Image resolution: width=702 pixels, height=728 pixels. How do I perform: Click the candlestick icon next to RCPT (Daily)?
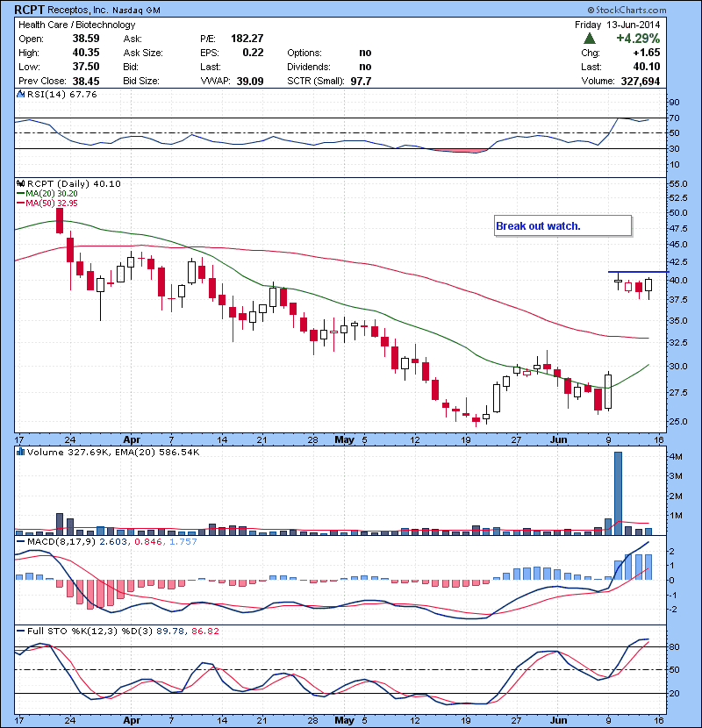pyautogui.click(x=20, y=184)
